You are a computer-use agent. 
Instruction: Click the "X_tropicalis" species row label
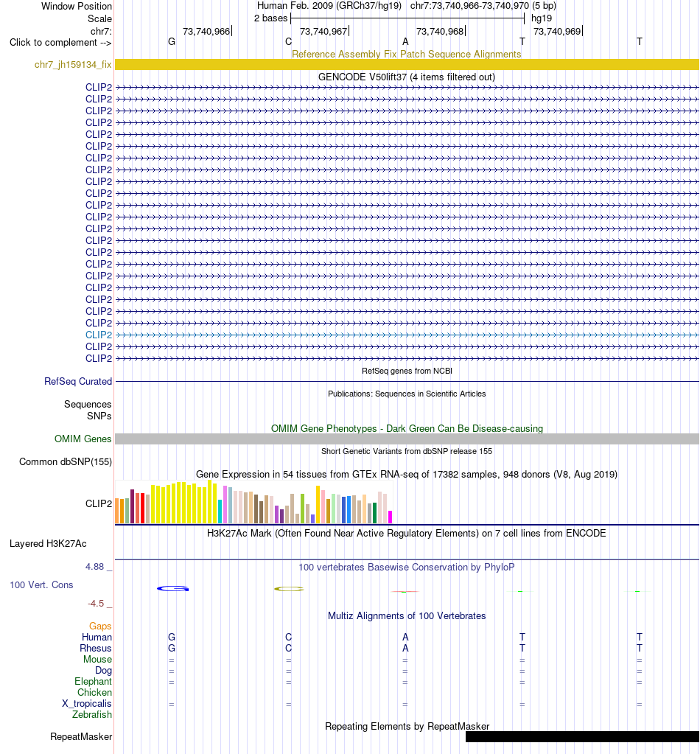[x=86, y=703]
